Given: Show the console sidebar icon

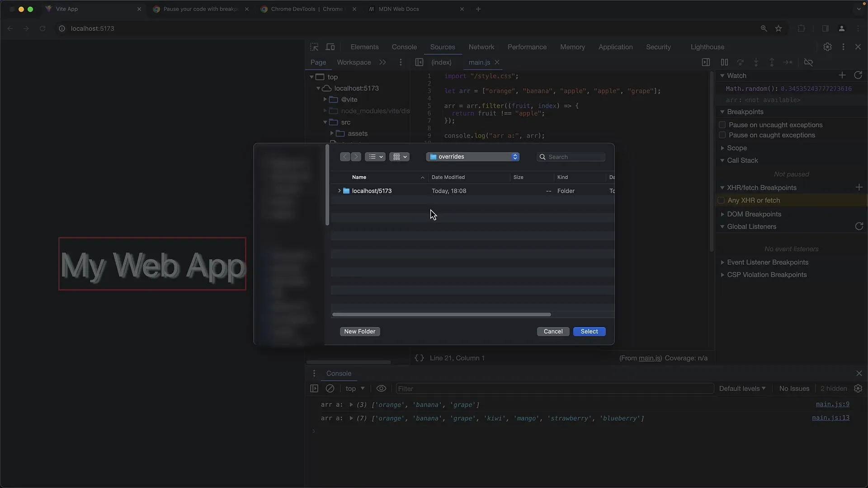Looking at the screenshot, I should [x=314, y=389].
